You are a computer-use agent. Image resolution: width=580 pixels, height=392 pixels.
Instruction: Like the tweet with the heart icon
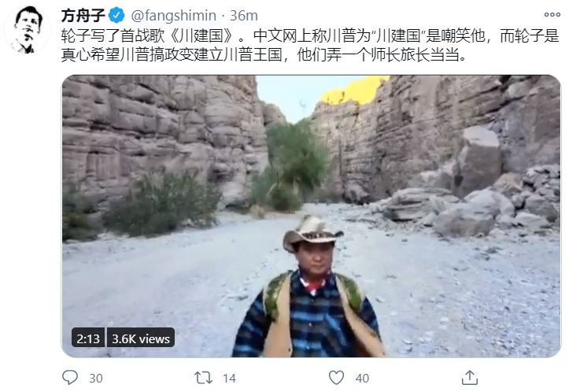click(336, 378)
